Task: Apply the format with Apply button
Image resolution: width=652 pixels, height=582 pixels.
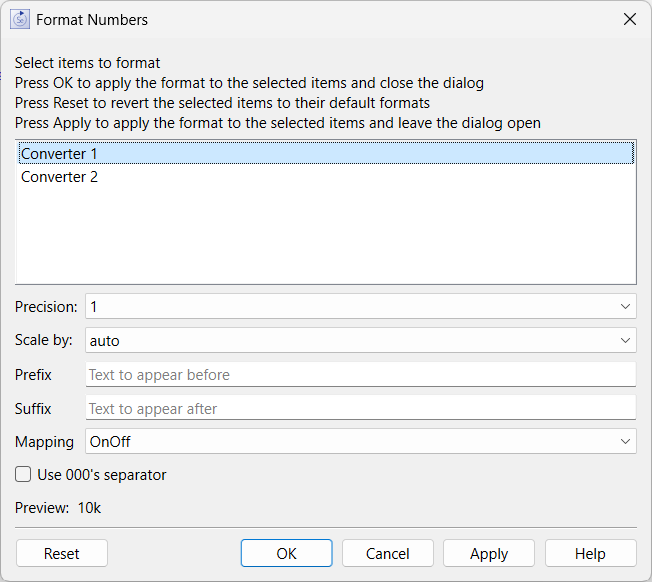Action: (489, 553)
